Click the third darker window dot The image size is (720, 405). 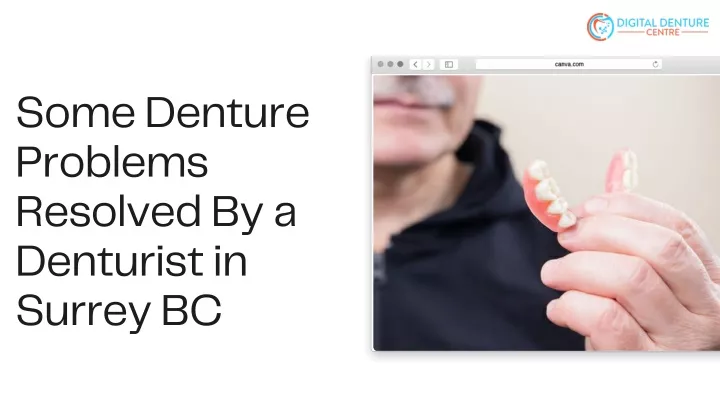coord(400,64)
